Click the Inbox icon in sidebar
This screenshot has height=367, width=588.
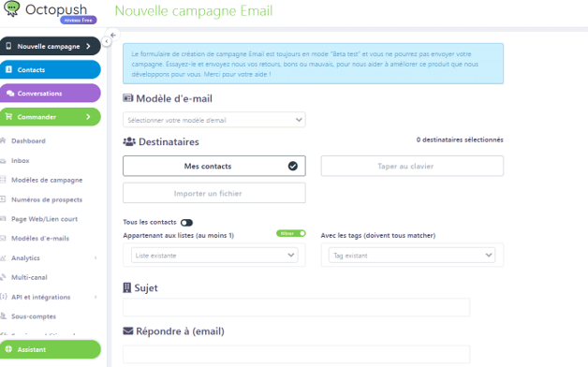click(3, 160)
